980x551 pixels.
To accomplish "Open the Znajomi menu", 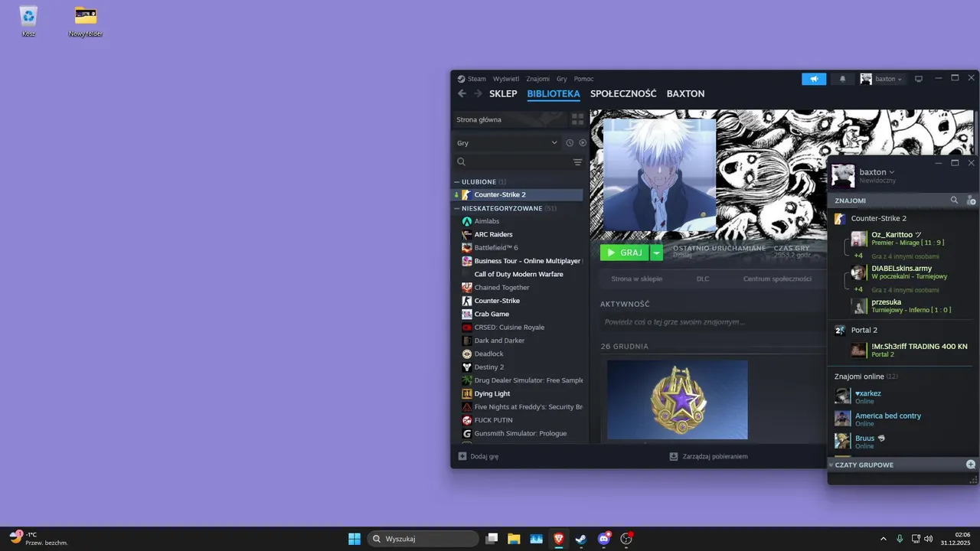I will coord(537,79).
